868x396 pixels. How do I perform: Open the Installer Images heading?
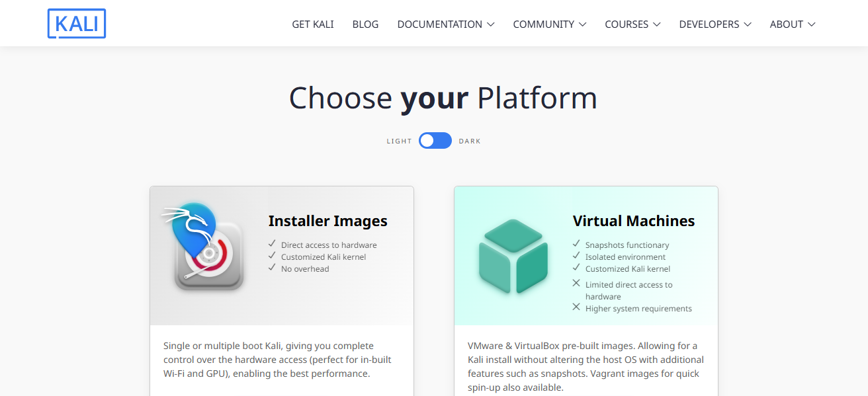[x=328, y=221]
